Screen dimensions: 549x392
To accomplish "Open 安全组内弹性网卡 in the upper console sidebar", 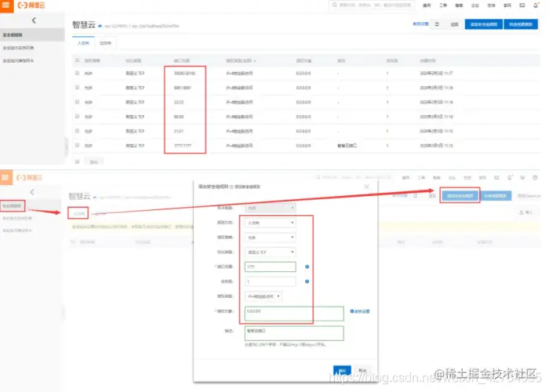I will pyautogui.click(x=18, y=60).
